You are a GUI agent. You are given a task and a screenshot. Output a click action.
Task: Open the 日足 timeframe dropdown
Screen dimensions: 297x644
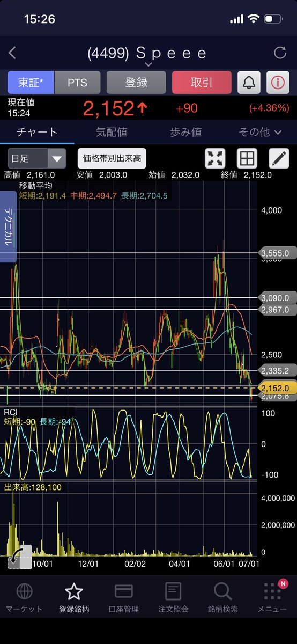(37, 158)
